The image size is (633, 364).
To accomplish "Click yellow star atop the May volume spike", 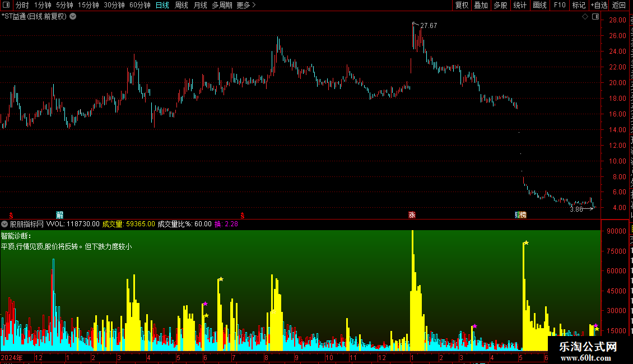I will (x=526, y=242).
